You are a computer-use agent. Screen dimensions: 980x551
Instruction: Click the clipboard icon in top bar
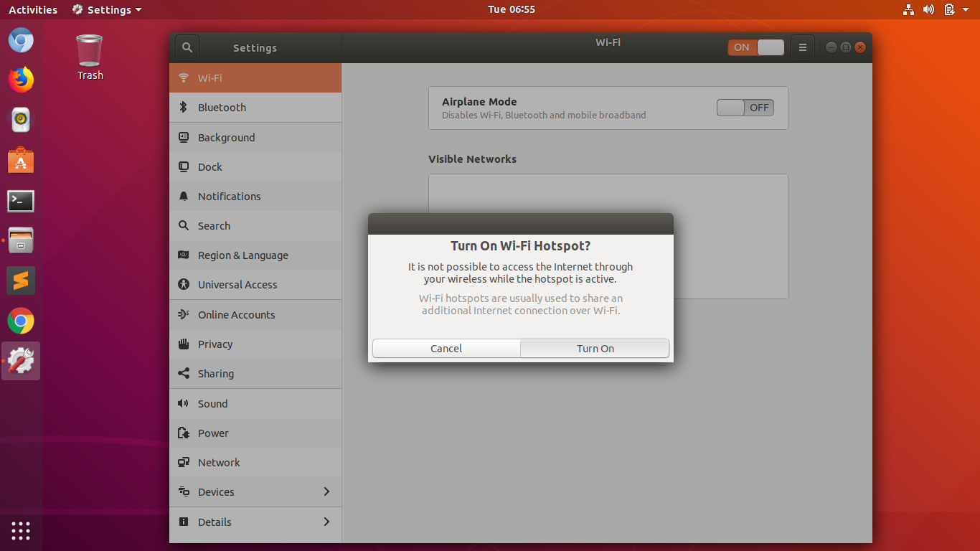949,9
